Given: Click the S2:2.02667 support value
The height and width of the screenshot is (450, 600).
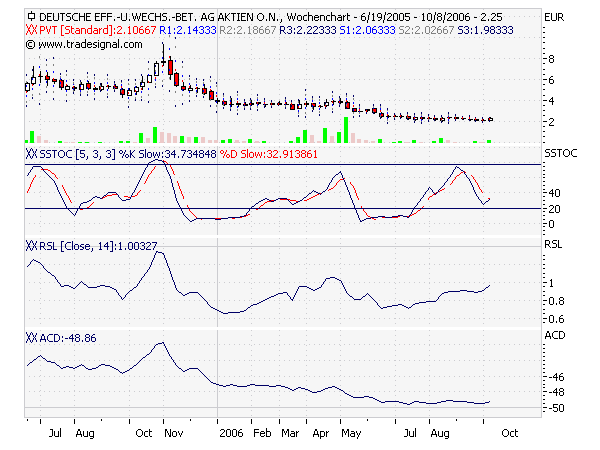Looking at the screenshot, I should 426,30.
